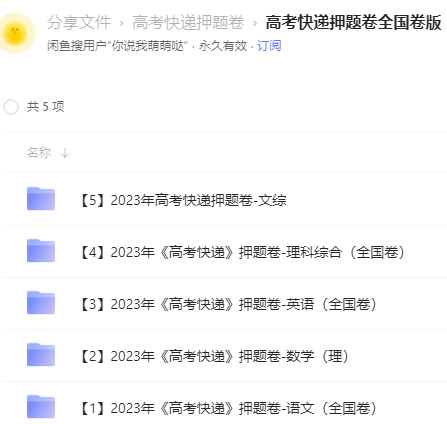447x424 pixels.
Task: Open the 【1】语文 folder icon
Action: tap(41, 407)
